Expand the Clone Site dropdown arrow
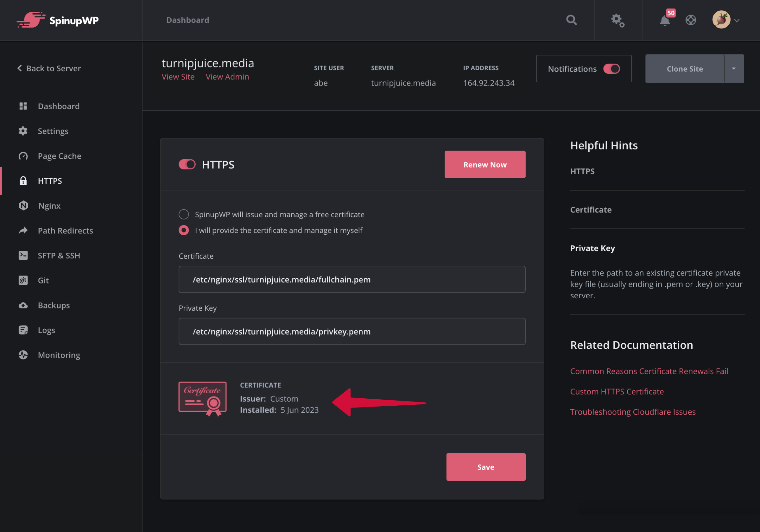 733,69
